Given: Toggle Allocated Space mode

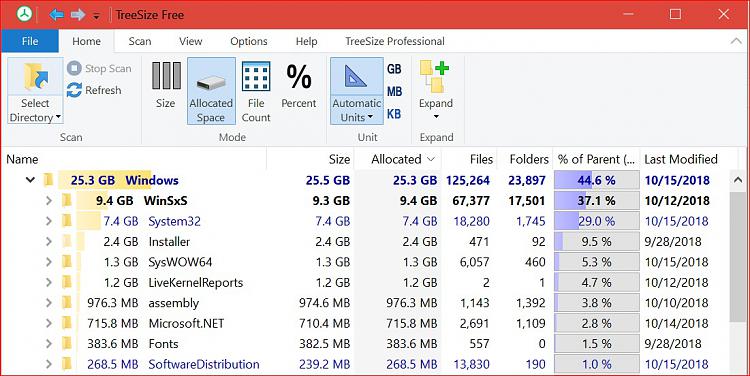Looking at the screenshot, I should [211, 91].
